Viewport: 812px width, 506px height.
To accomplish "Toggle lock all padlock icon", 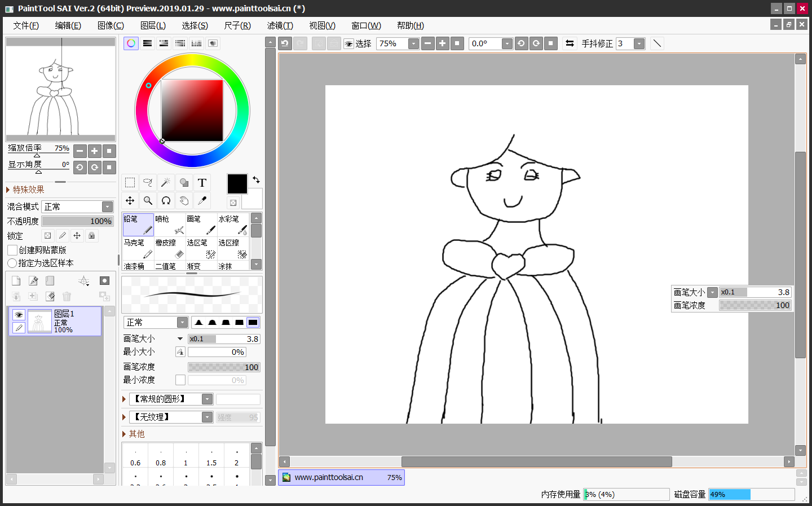I will [x=91, y=236].
